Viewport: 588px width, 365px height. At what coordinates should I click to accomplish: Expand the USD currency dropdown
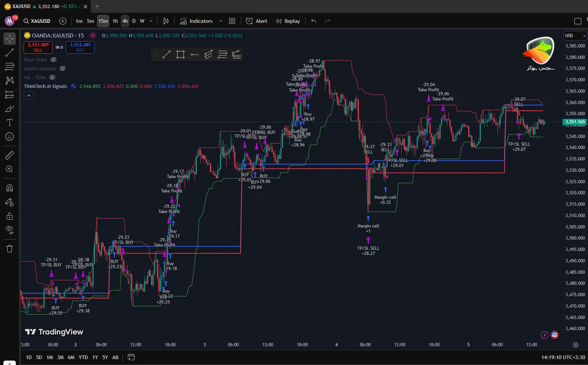(575, 36)
